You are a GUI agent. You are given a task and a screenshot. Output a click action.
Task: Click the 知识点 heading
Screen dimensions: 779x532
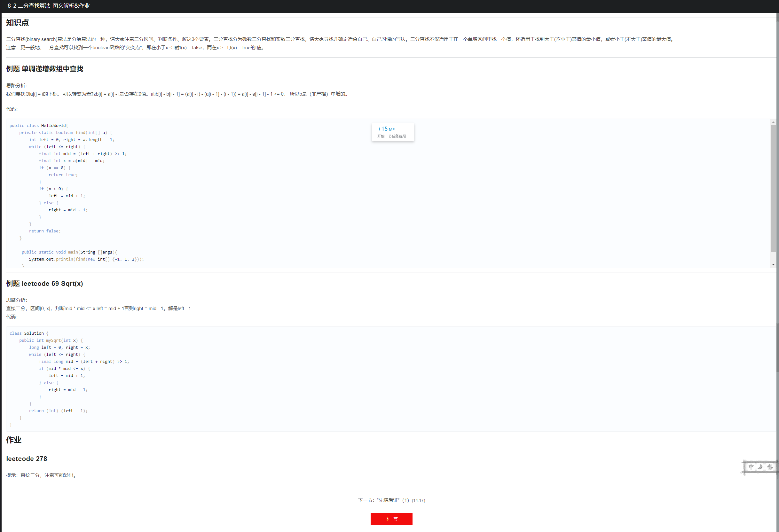pyautogui.click(x=18, y=23)
